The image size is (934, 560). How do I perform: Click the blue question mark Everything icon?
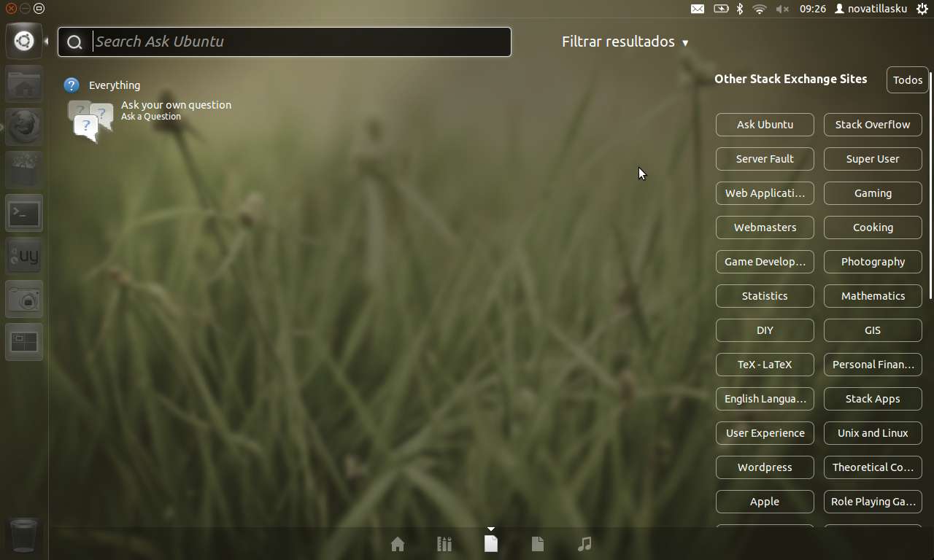72,85
